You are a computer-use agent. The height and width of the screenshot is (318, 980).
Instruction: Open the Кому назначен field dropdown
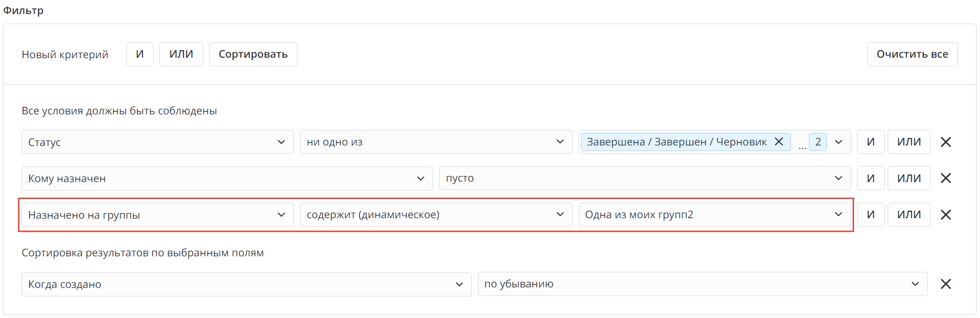227,179
